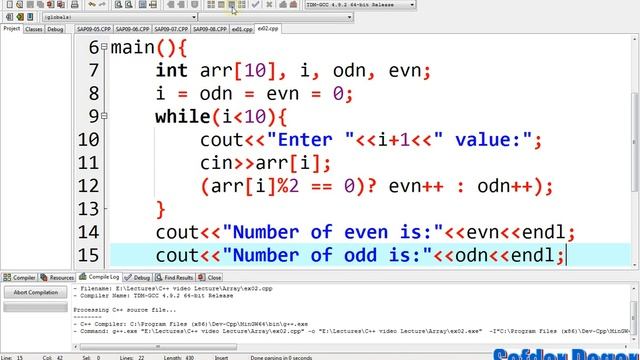
Task: Open the Find Results bottom tab
Action: point(174,278)
